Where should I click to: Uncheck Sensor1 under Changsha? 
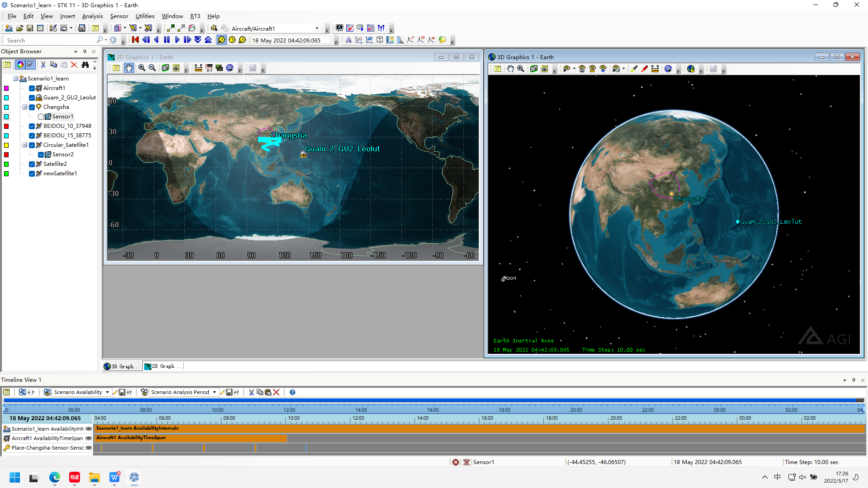point(41,117)
